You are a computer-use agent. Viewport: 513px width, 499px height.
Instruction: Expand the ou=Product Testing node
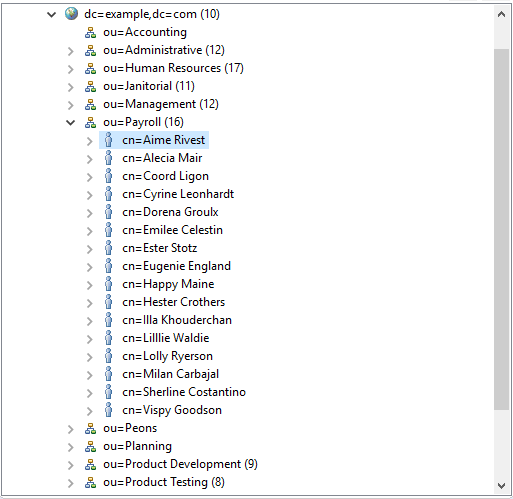pyautogui.click(x=71, y=483)
